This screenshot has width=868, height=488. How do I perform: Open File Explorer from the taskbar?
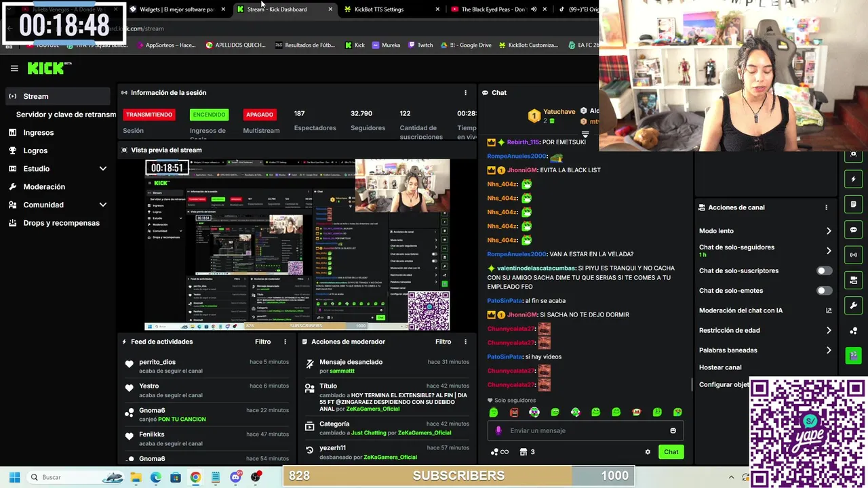click(x=136, y=477)
